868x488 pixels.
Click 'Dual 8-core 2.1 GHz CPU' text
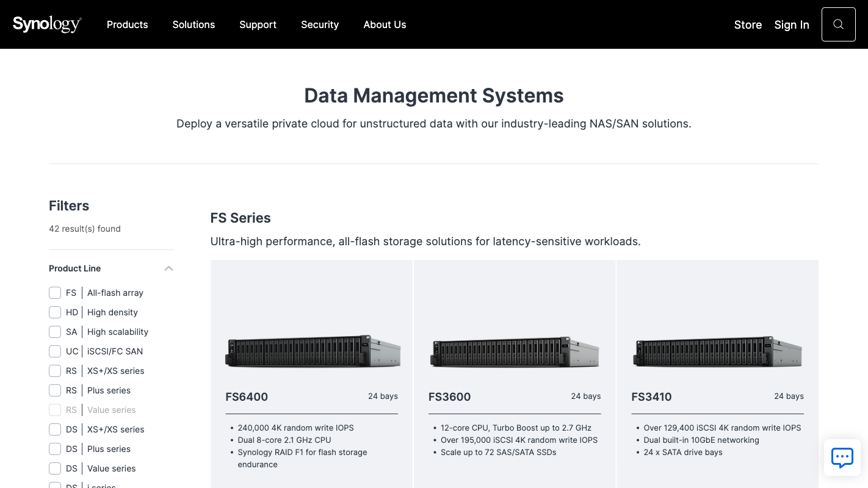pos(284,440)
